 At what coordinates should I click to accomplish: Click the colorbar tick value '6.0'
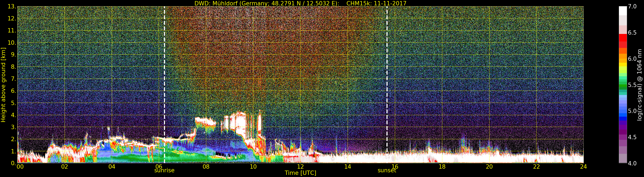tap(632, 59)
